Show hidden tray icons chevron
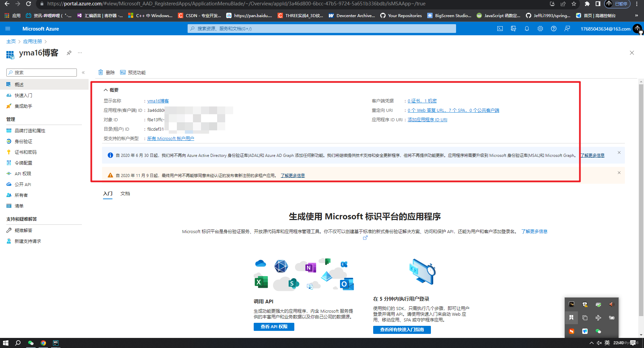The image size is (644, 348). point(591,343)
